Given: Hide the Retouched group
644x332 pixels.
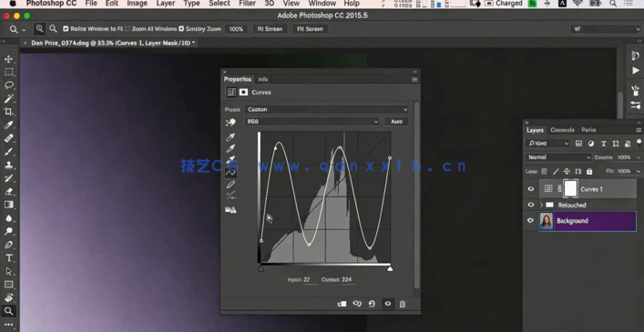Looking at the screenshot, I should [531, 205].
